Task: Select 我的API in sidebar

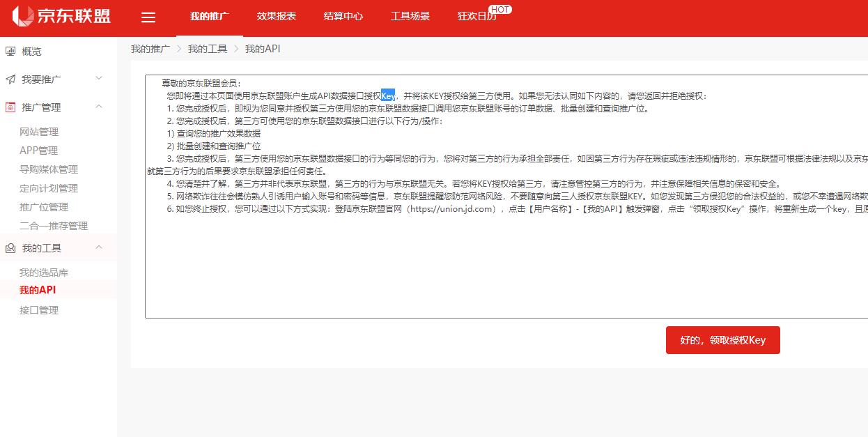Action: pos(38,290)
